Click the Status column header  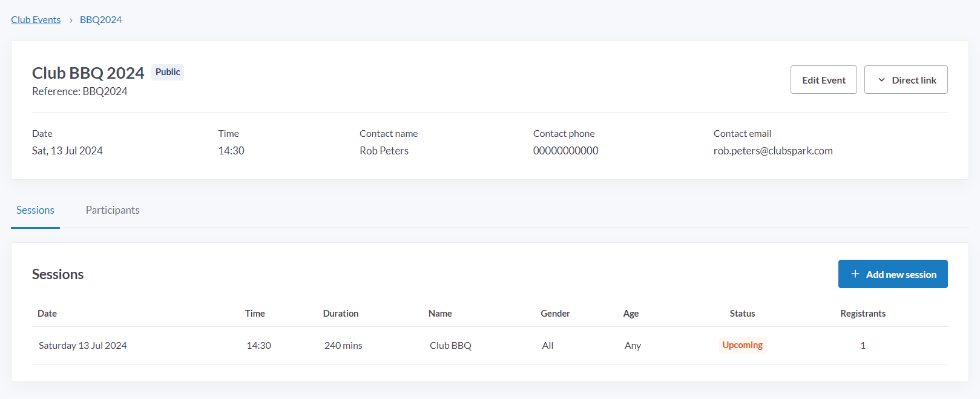click(742, 314)
